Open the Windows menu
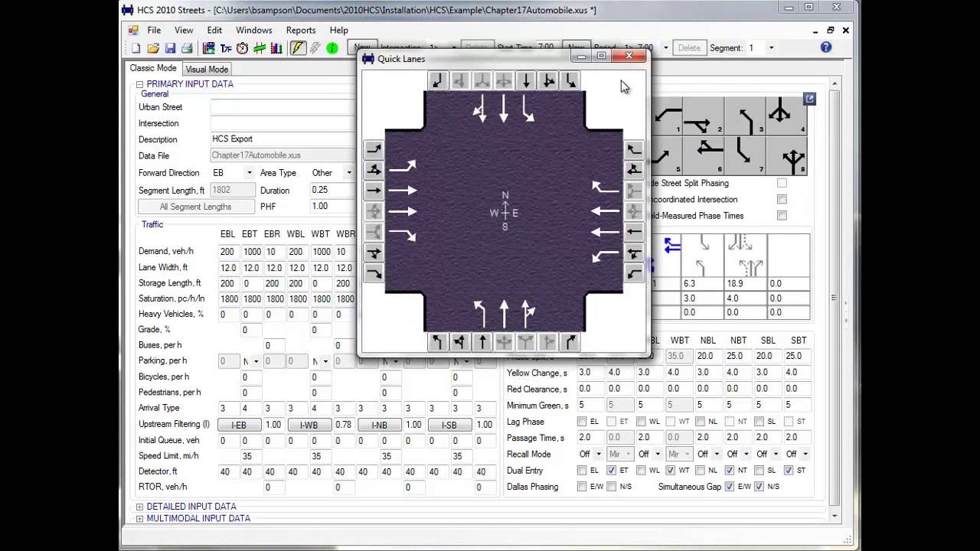 (253, 31)
